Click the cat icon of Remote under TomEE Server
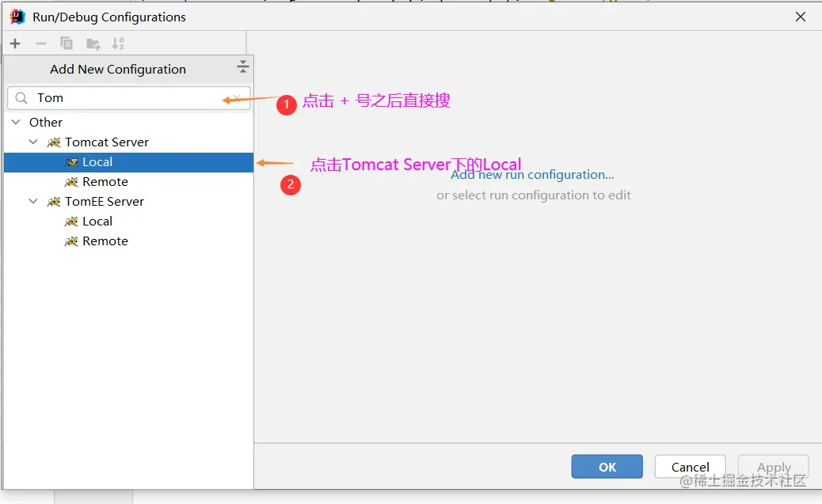 tap(71, 241)
